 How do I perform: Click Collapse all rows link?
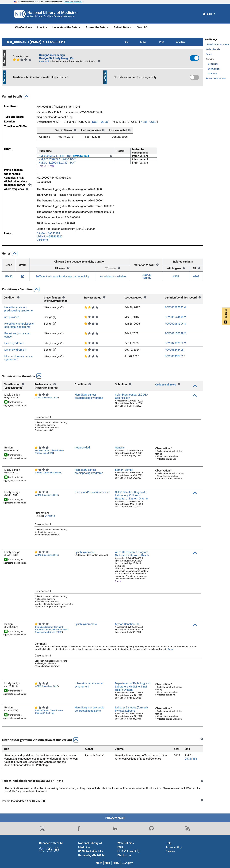click(165, 385)
